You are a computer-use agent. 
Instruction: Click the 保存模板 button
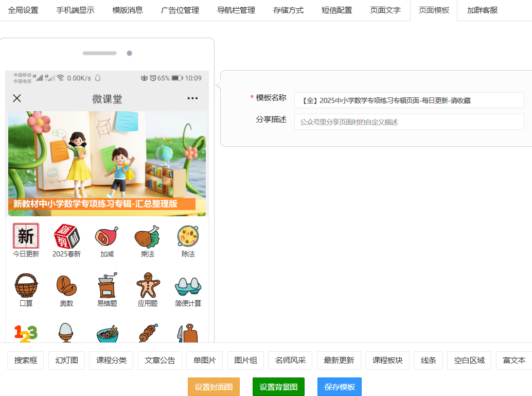click(x=339, y=387)
